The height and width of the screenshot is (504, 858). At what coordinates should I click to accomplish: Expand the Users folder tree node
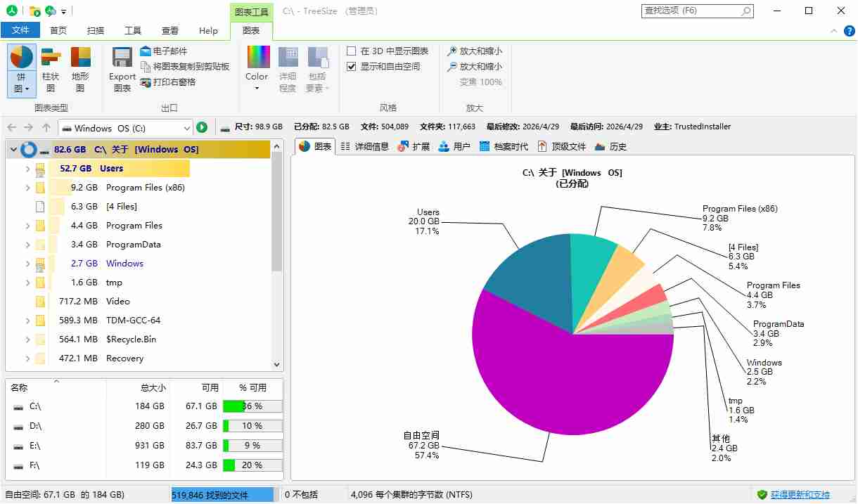tap(27, 169)
